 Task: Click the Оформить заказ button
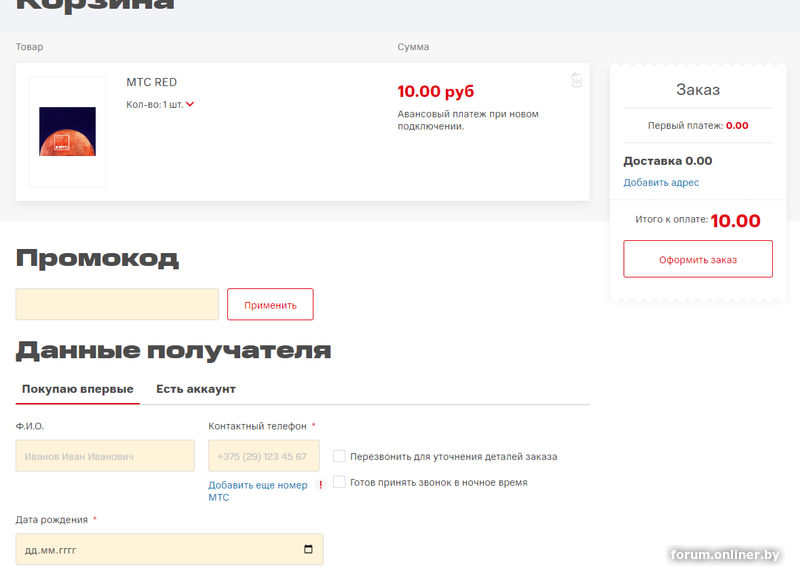click(x=698, y=259)
